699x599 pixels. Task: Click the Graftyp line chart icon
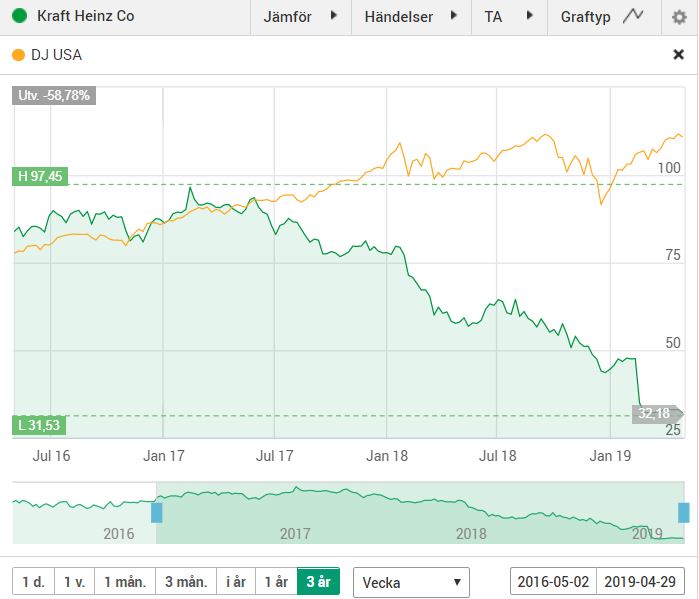pyautogui.click(x=633, y=16)
